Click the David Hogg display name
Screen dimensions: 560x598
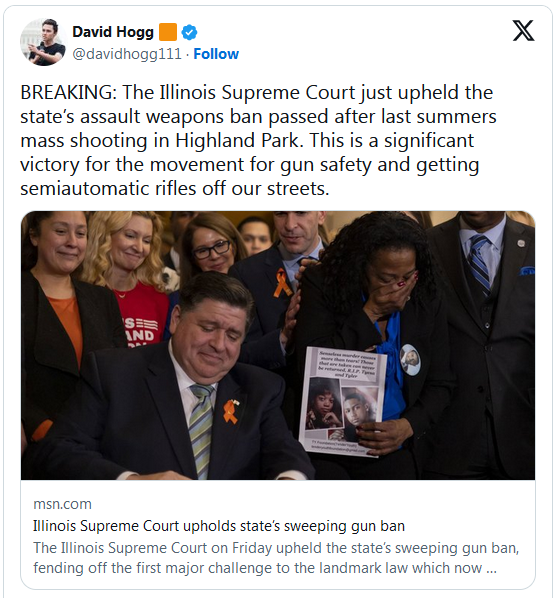[x=113, y=32]
